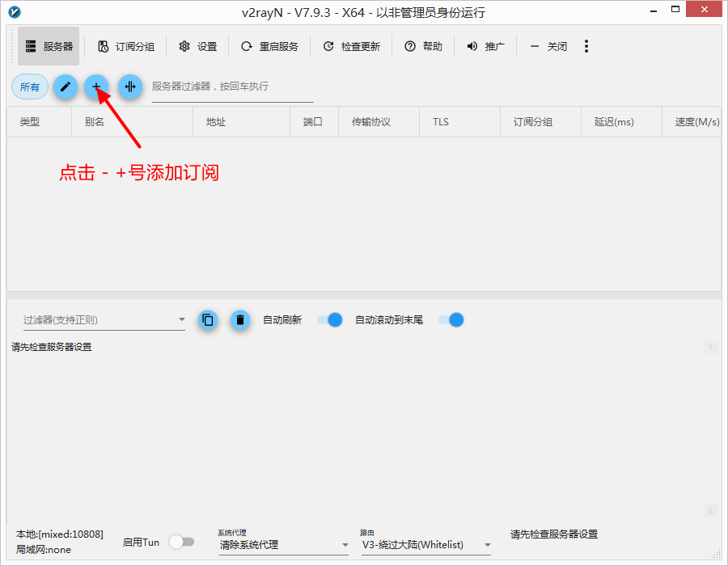Viewport: 728px width, 566px height.
Task: Click the auto column width icon
Action: (130, 87)
